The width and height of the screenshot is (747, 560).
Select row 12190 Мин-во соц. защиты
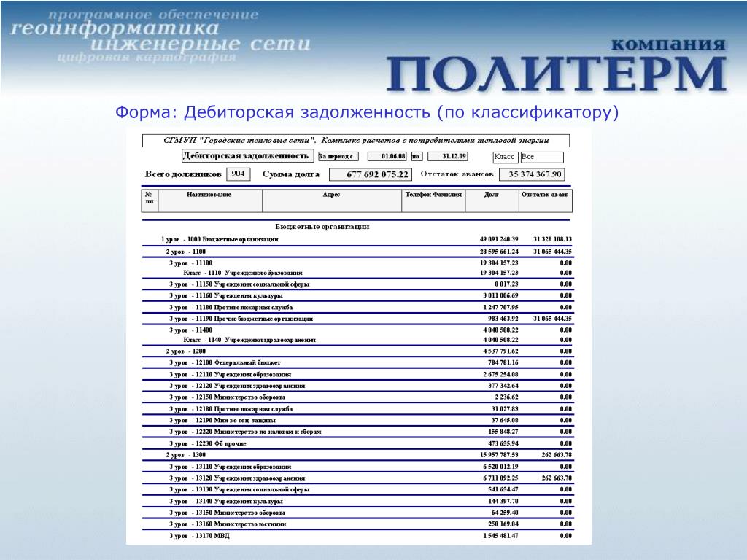click(357, 421)
